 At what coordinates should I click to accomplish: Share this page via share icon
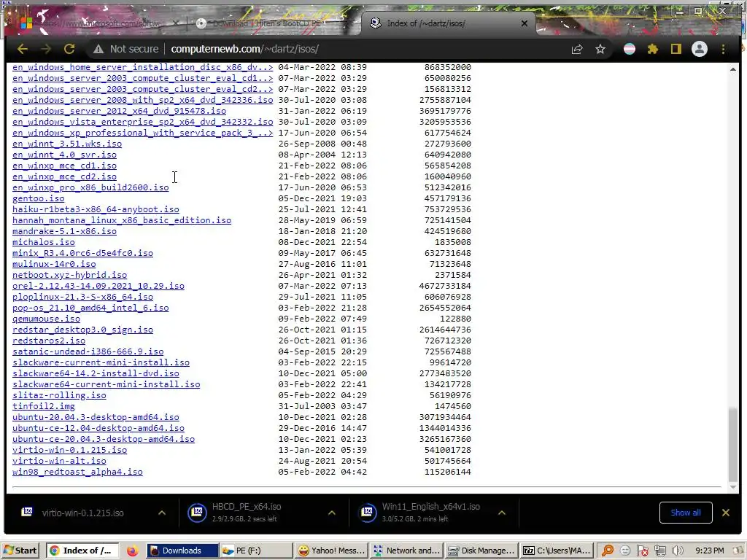(x=577, y=49)
